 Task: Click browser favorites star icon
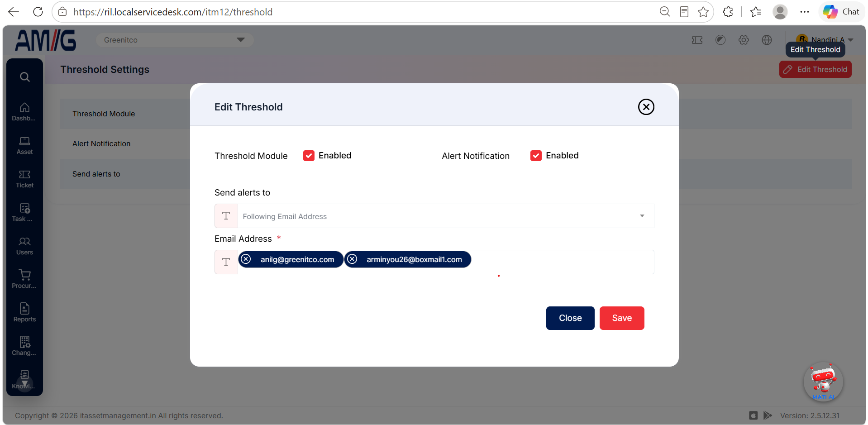pos(703,12)
